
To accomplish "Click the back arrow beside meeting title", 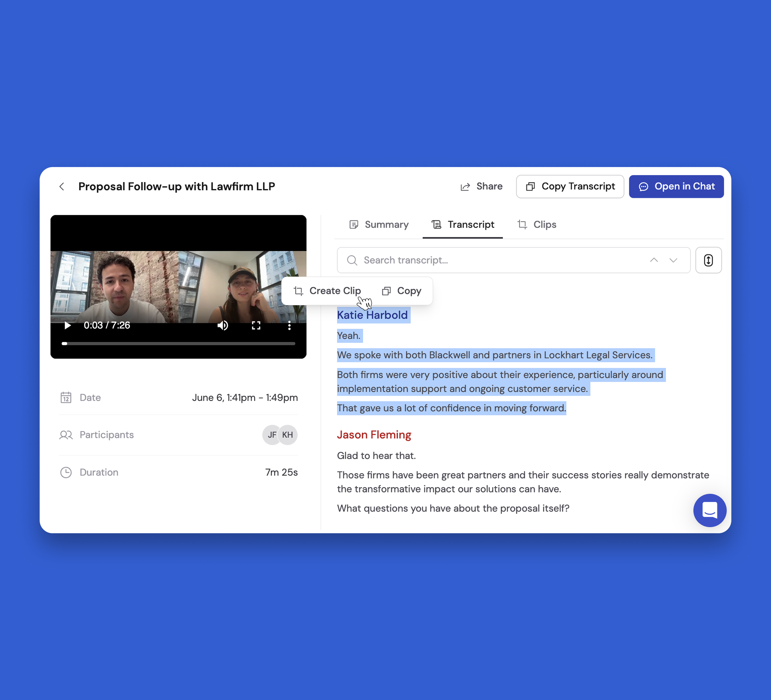I will point(62,187).
